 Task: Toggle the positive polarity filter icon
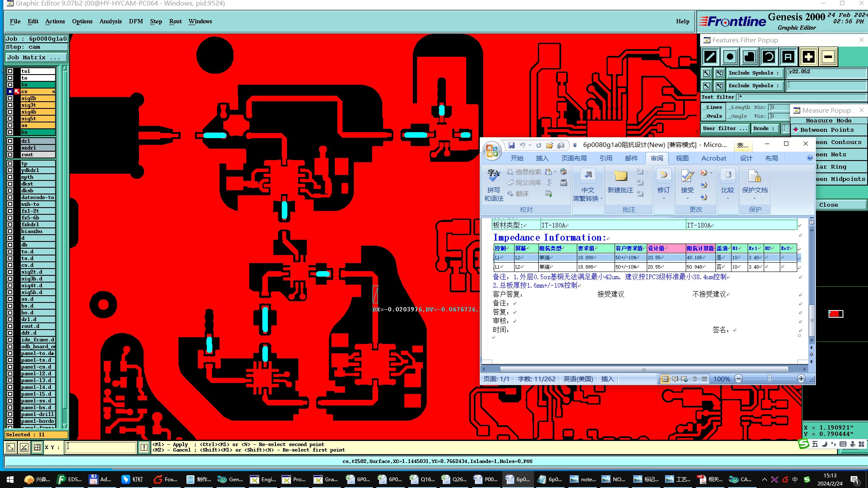point(808,57)
